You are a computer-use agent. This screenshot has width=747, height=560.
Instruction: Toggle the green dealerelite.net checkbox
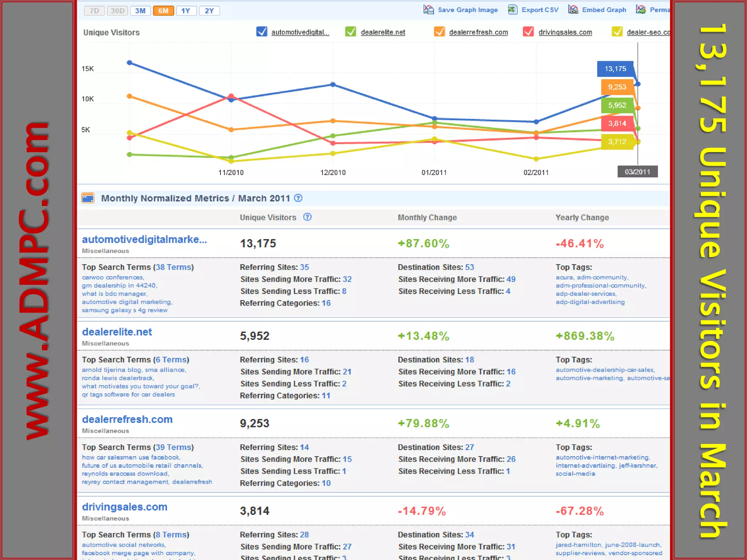pos(351,32)
